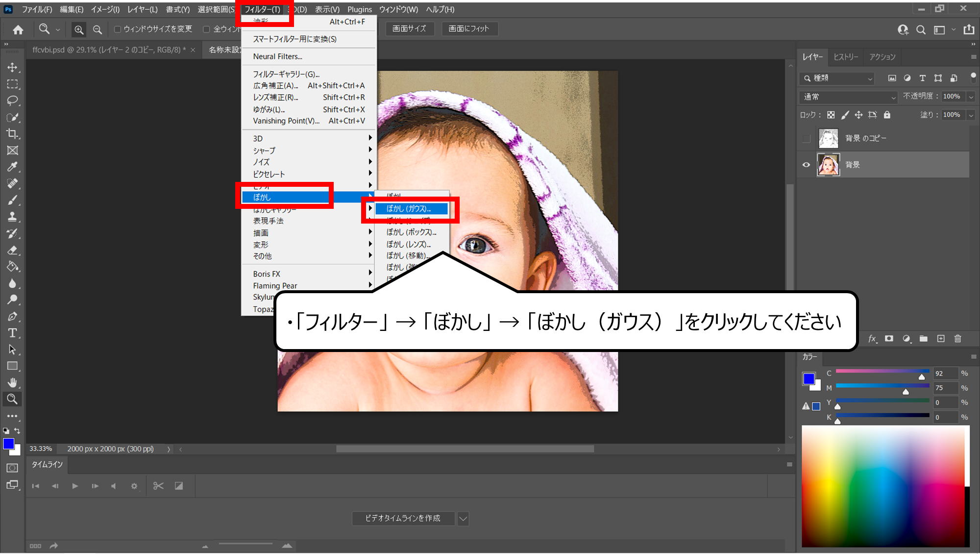Screen dimensions: 980x554
Task: Click the Home icon in options bar
Action: [x=18, y=30]
